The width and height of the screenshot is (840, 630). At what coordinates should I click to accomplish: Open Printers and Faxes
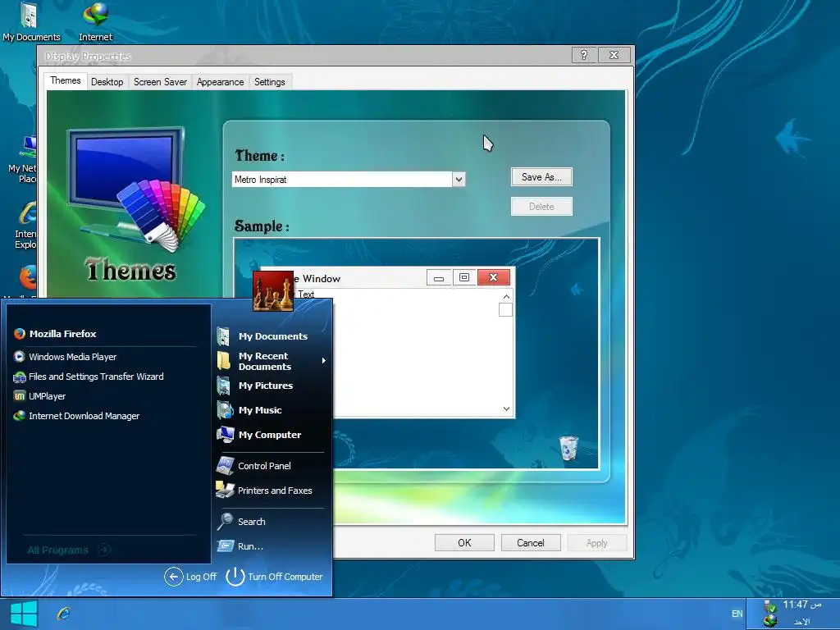coord(264,491)
